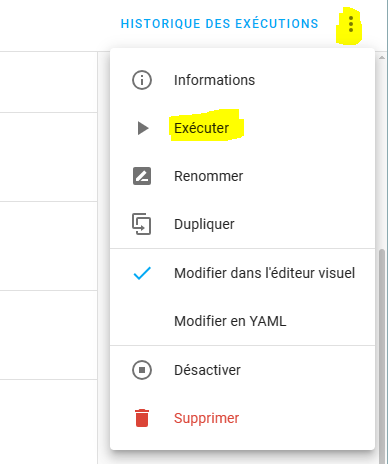Open Historique des exécutions link

219,24
